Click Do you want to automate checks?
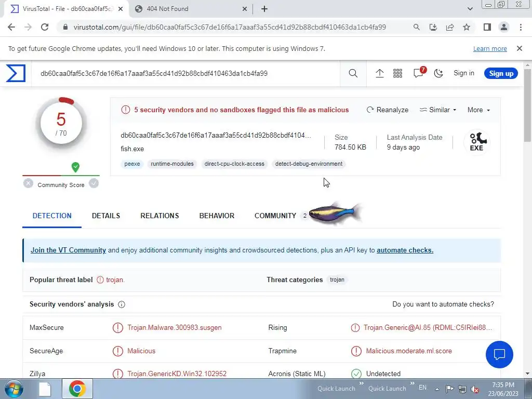The height and width of the screenshot is (399, 532). click(x=443, y=304)
